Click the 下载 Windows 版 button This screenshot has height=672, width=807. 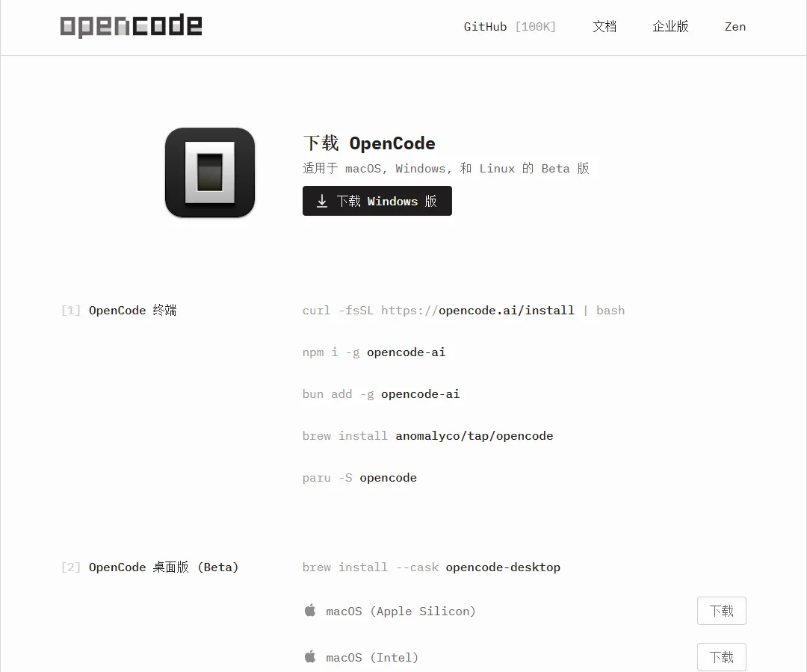[377, 201]
